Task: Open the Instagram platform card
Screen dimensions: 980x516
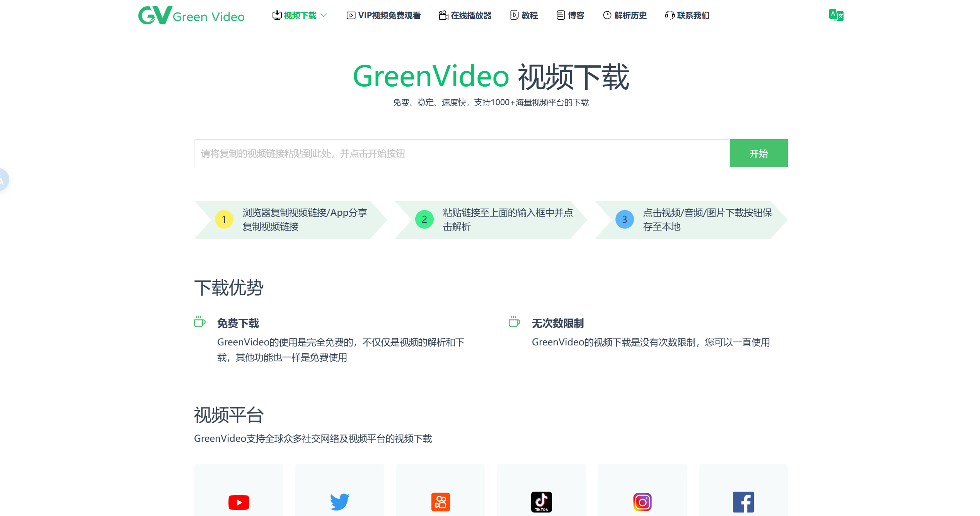Action: click(x=642, y=490)
